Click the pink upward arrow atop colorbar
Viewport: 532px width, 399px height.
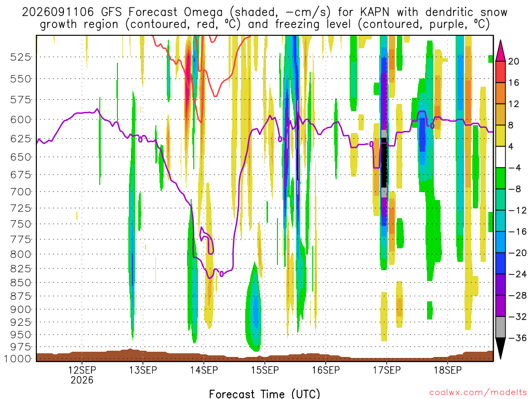(x=500, y=51)
